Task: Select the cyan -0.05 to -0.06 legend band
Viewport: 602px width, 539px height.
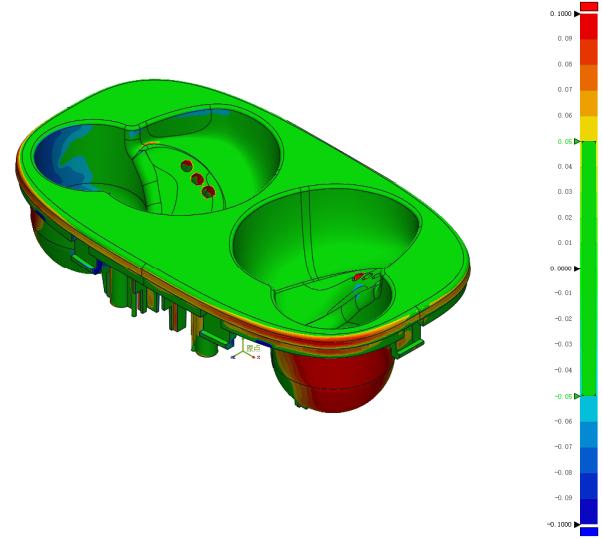Action: pos(589,408)
